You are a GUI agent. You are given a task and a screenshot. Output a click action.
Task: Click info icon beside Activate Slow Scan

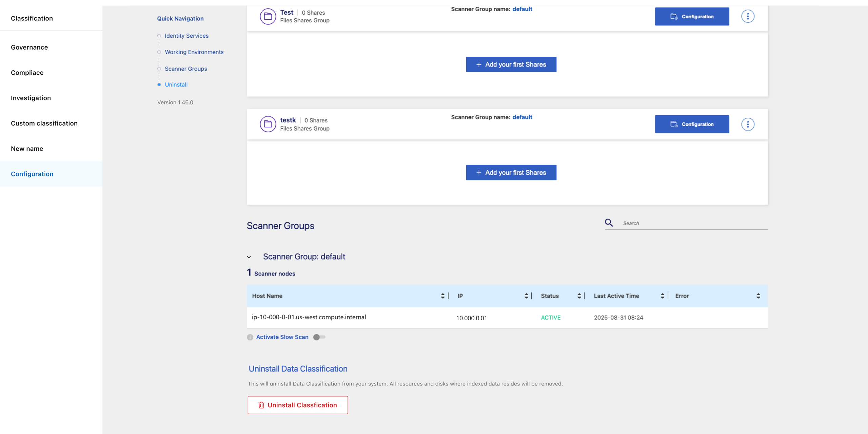250,337
